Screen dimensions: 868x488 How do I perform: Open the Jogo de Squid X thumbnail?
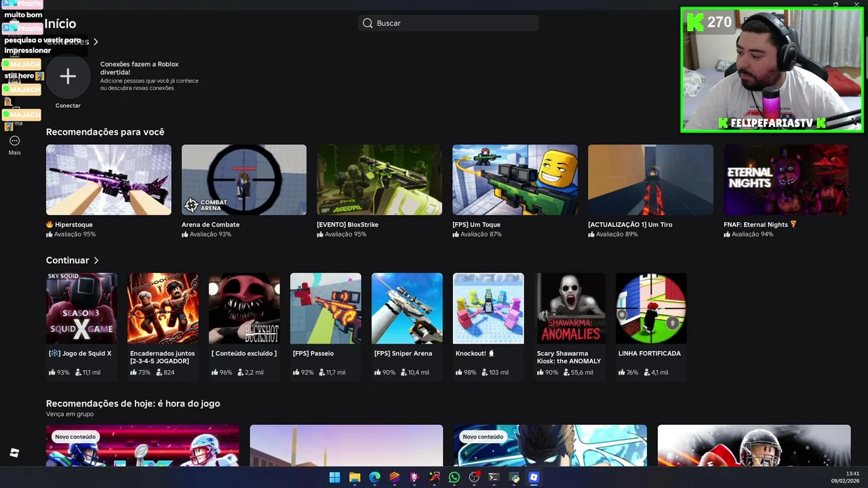coord(81,308)
